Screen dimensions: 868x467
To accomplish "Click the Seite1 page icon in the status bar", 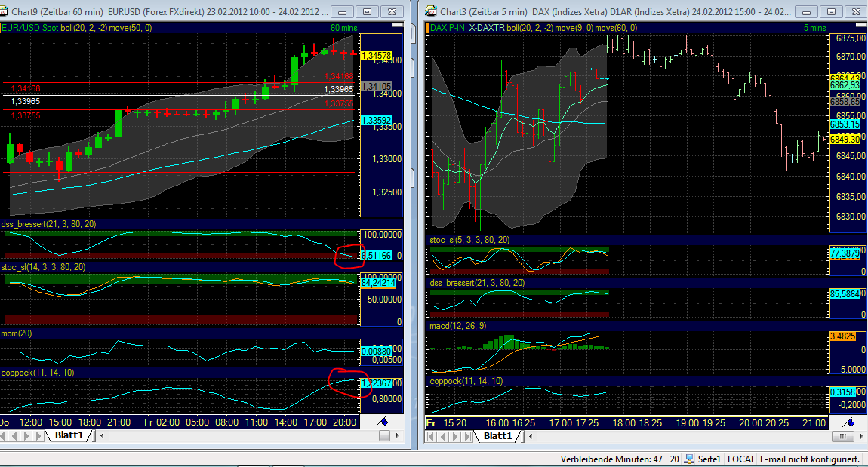I will click(689, 459).
